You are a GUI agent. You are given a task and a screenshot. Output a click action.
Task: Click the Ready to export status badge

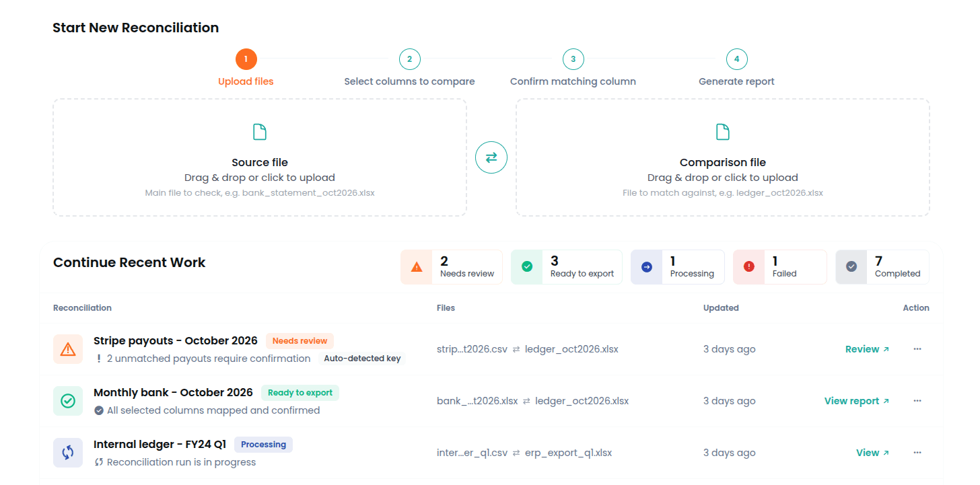click(x=300, y=393)
